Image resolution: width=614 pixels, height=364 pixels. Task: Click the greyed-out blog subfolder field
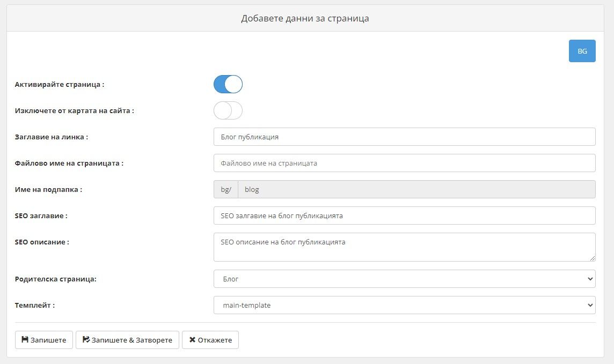pos(416,189)
